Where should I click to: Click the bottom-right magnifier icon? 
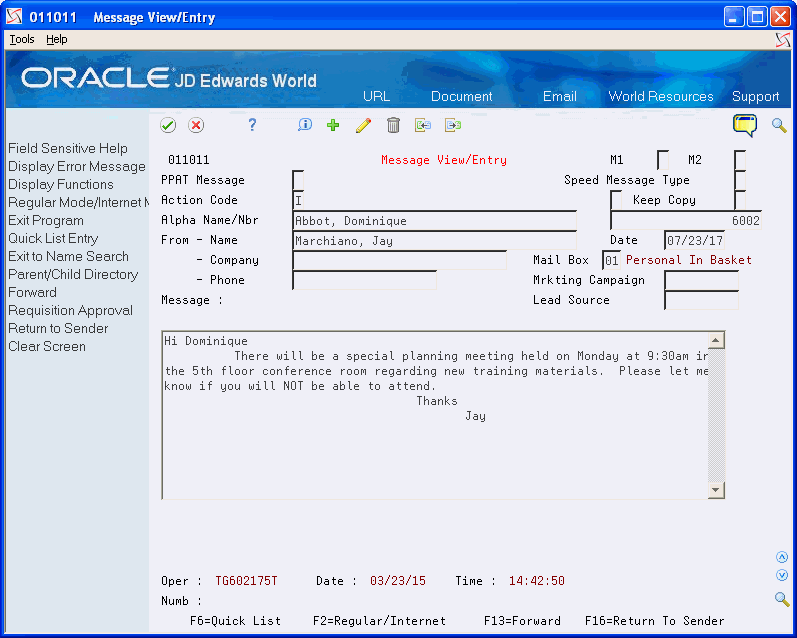[782, 599]
